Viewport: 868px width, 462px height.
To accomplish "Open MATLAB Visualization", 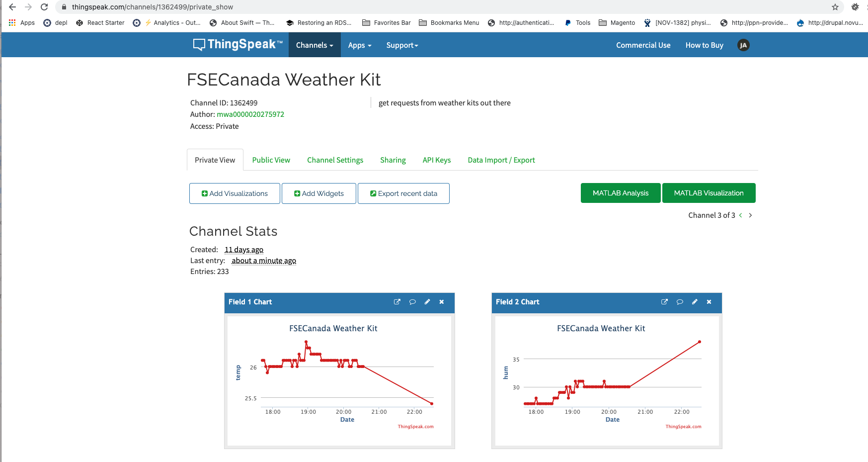I will [x=709, y=193].
